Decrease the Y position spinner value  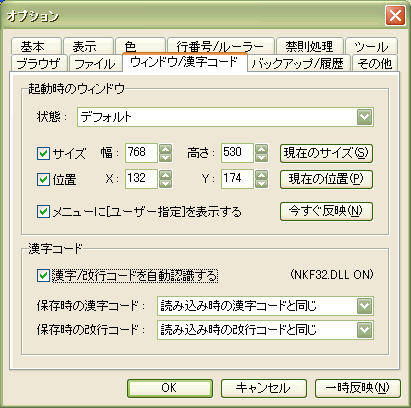(x=262, y=183)
